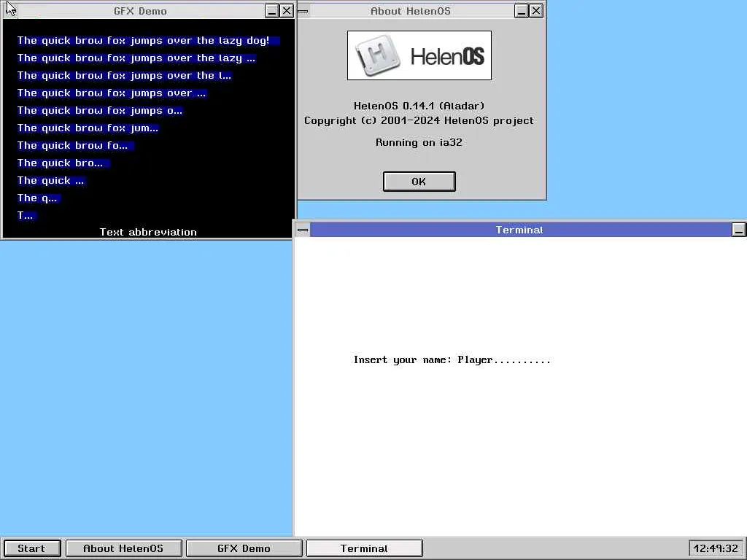747x560 pixels.
Task: Minimize the GFX Demo window
Action: 272,11
